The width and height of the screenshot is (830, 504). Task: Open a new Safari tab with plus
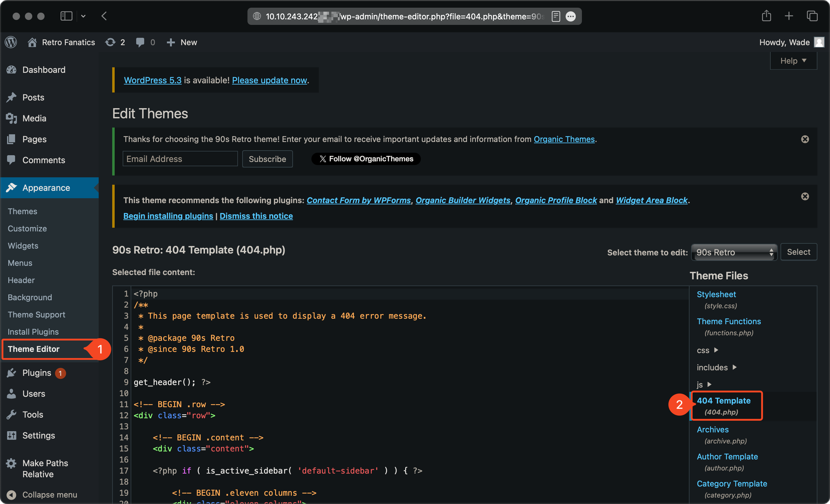click(788, 16)
